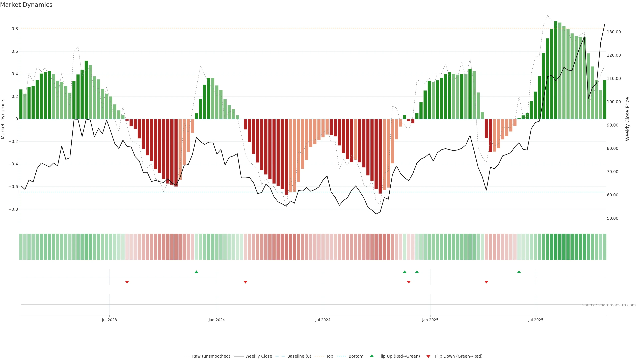Click the Jul 2024 x-axis label
This screenshot has width=644, height=362.
[x=323, y=320]
